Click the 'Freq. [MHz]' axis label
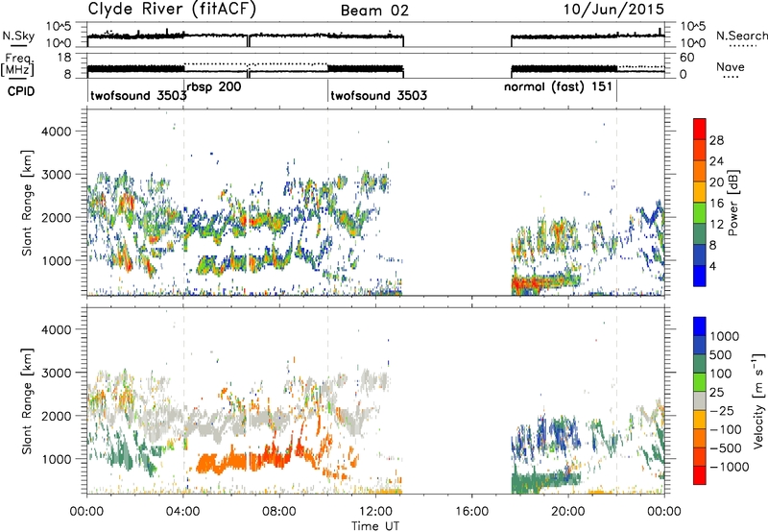This screenshot has height=532, width=768. click(x=18, y=64)
